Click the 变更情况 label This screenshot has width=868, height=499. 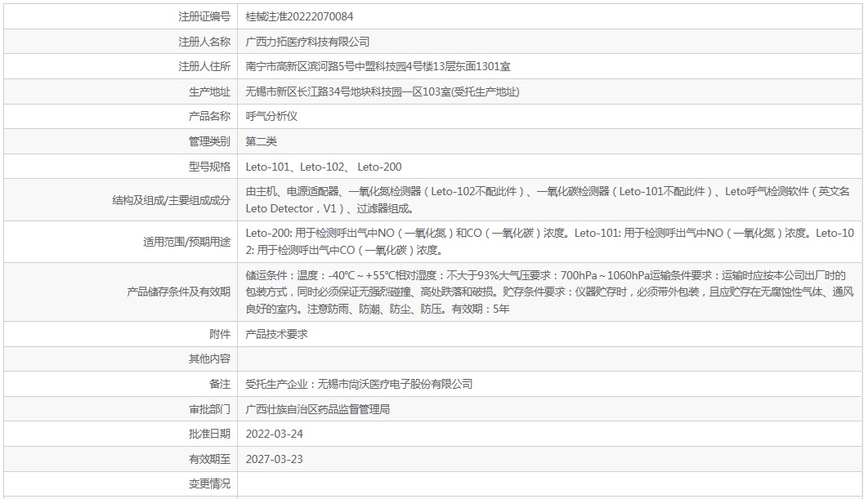[209, 483]
